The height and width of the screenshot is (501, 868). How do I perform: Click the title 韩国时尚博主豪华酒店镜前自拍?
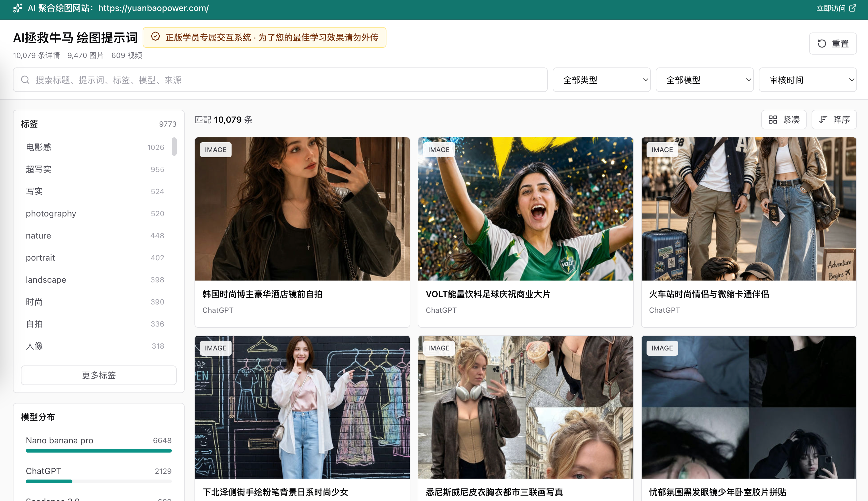tap(262, 294)
